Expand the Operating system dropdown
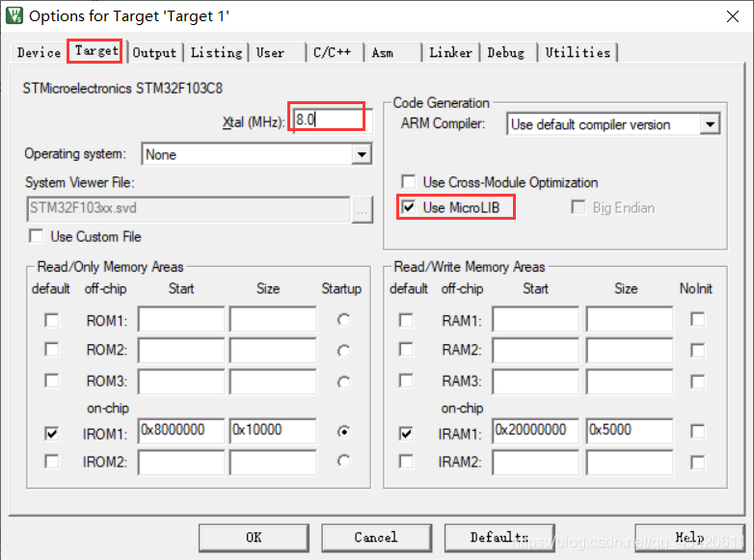This screenshot has height=560, width=754. (362, 155)
